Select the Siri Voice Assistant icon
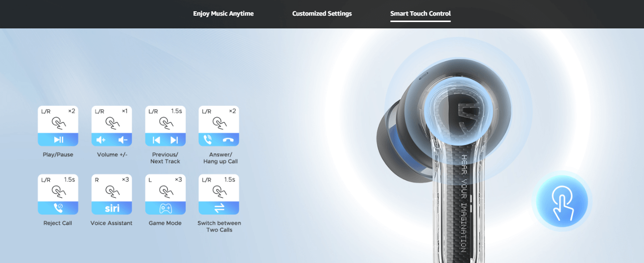Image resolution: width=644 pixels, height=263 pixels. 112,194
